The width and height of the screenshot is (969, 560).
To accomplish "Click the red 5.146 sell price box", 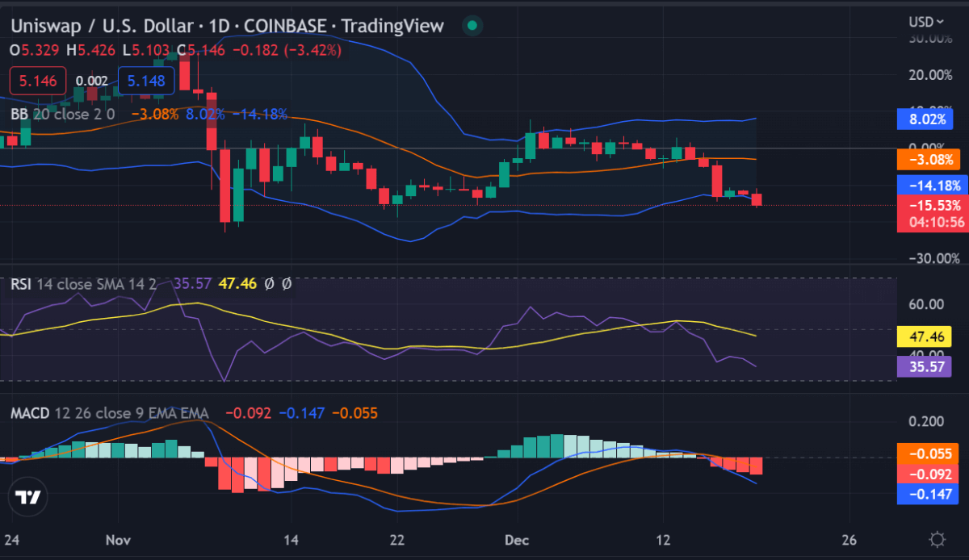I will click(x=39, y=81).
